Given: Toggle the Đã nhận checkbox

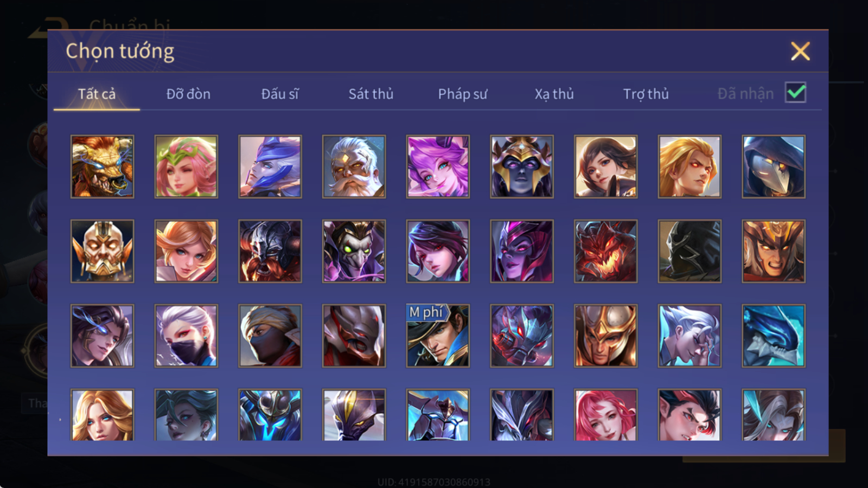Looking at the screenshot, I should pos(796,93).
